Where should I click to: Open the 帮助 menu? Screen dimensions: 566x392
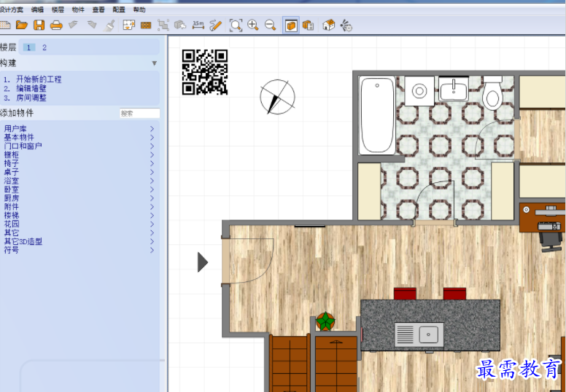pos(139,9)
